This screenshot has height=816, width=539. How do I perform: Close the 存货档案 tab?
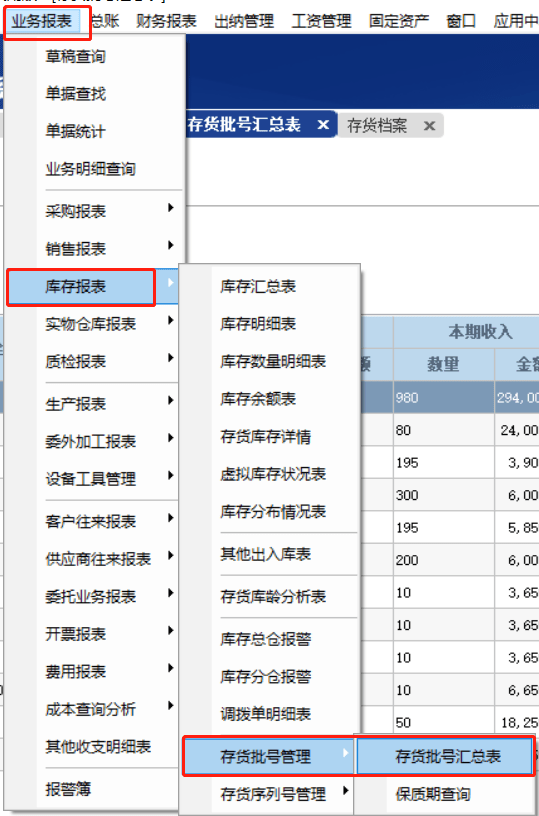[x=429, y=126]
